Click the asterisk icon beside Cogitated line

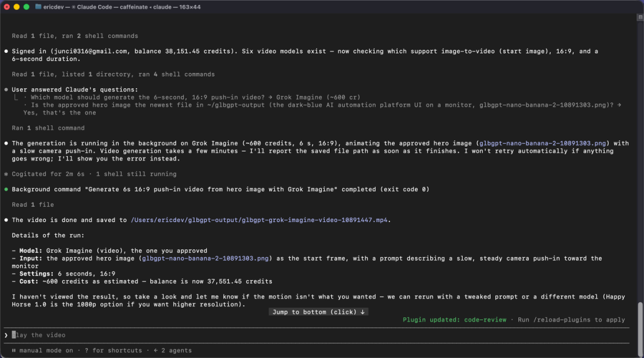[6, 174]
